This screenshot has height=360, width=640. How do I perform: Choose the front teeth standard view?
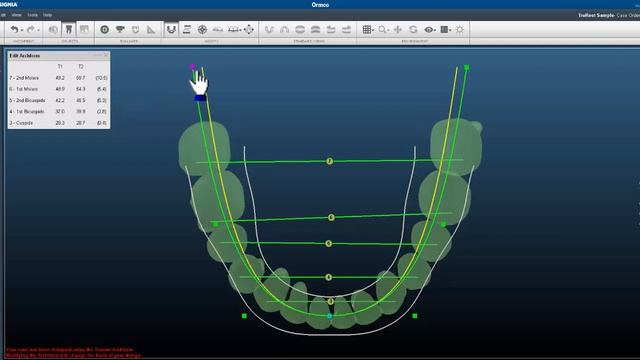[300, 29]
